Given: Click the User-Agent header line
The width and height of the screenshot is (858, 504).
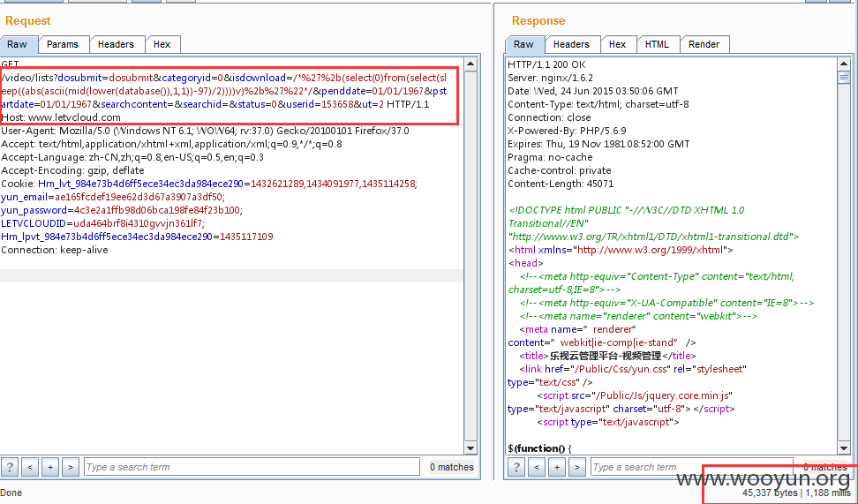Looking at the screenshot, I should point(205,131).
